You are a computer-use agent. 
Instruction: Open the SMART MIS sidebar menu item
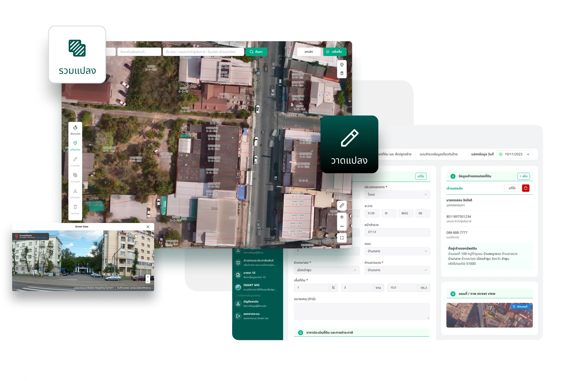(257, 287)
